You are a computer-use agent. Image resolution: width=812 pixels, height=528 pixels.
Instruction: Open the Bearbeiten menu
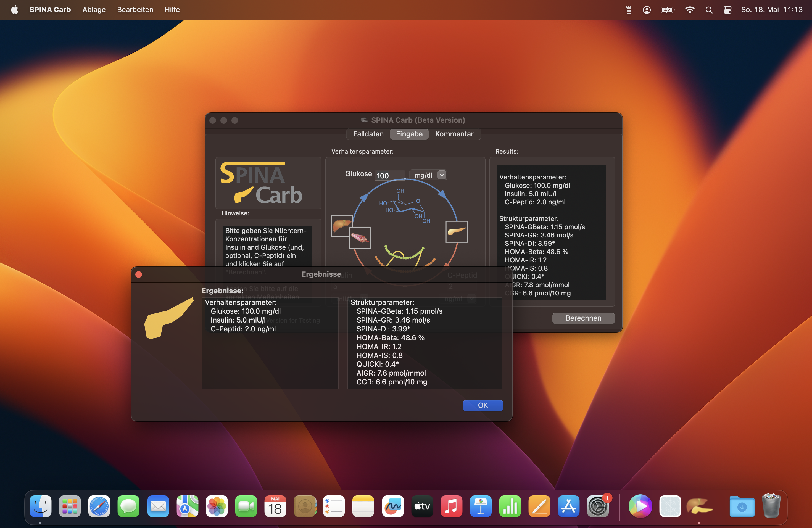(135, 10)
